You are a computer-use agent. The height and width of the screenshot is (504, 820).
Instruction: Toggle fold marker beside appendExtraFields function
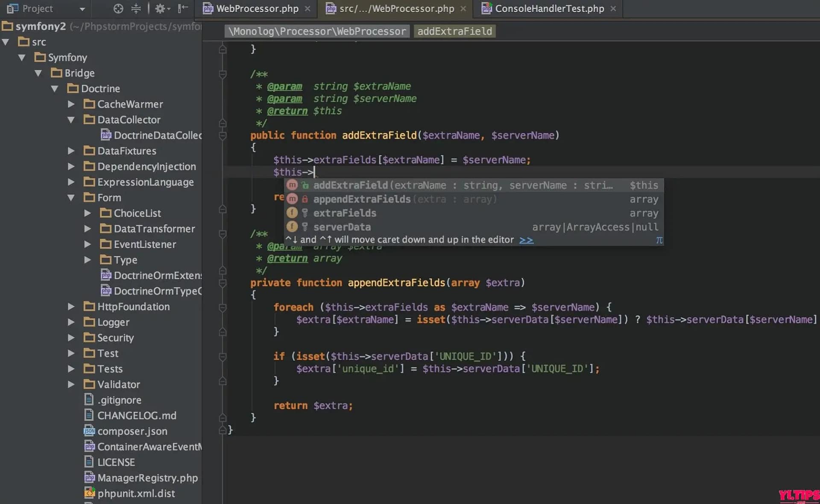pyautogui.click(x=223, y=283)
